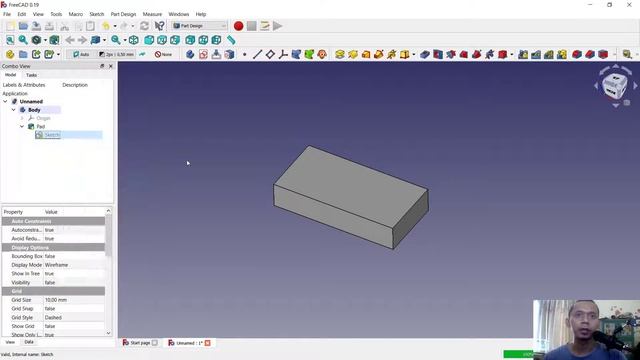640x360 pixels.
Task: Click the Display Mode Wireframe value
Action: [x=74, y=265]
